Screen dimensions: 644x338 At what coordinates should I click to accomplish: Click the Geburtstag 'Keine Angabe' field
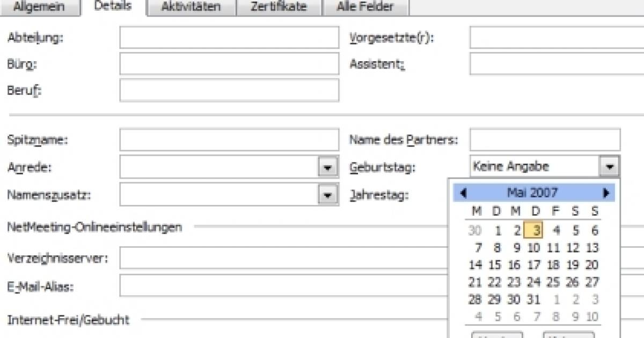click(x=535, y=166)
